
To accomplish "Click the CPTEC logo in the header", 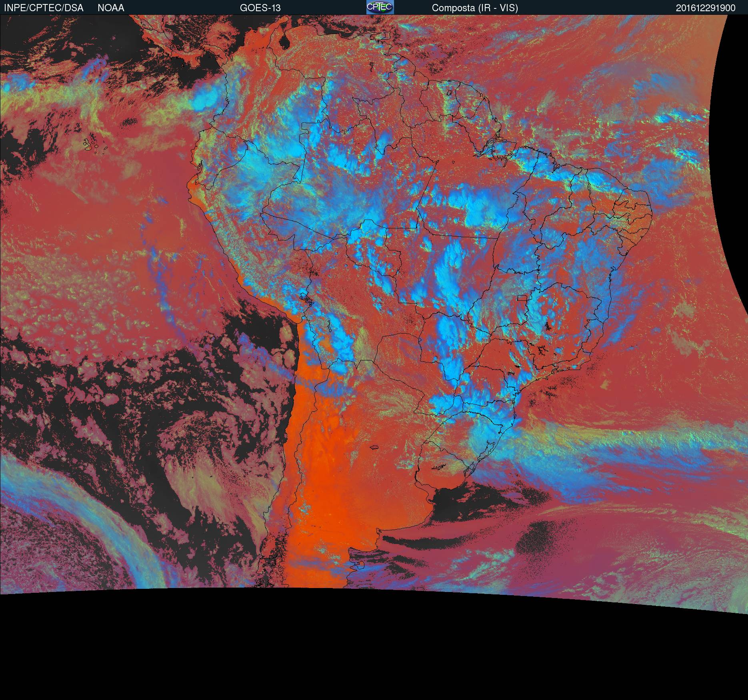I will pos(380,7).
